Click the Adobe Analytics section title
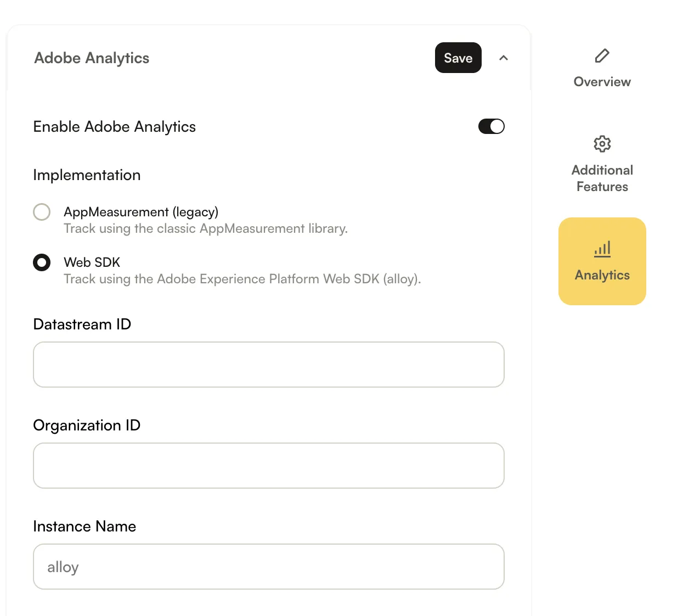Image resolution: width=700 pixels, height=616 pixels. pos(92,58)
